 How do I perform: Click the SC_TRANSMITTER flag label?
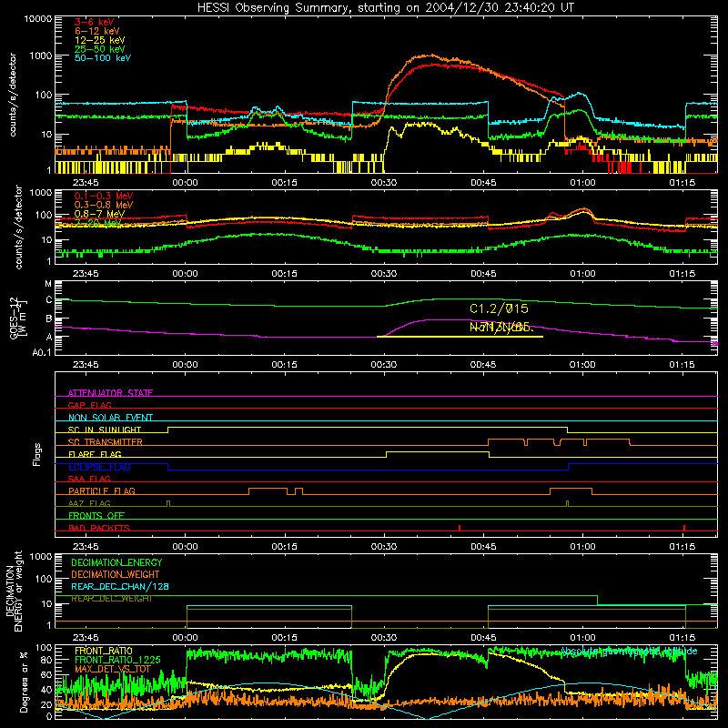point(106,442)
